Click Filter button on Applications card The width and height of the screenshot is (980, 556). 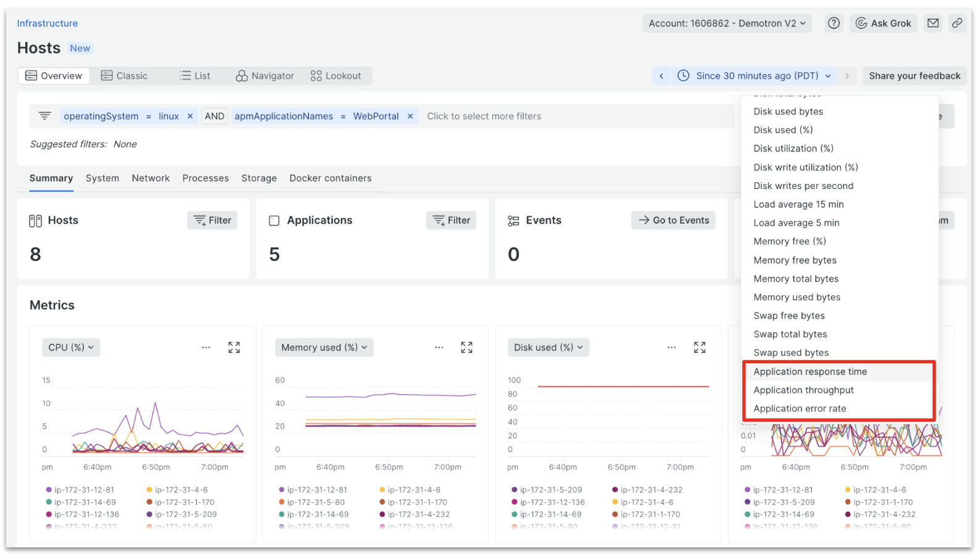tap(451, 221)
